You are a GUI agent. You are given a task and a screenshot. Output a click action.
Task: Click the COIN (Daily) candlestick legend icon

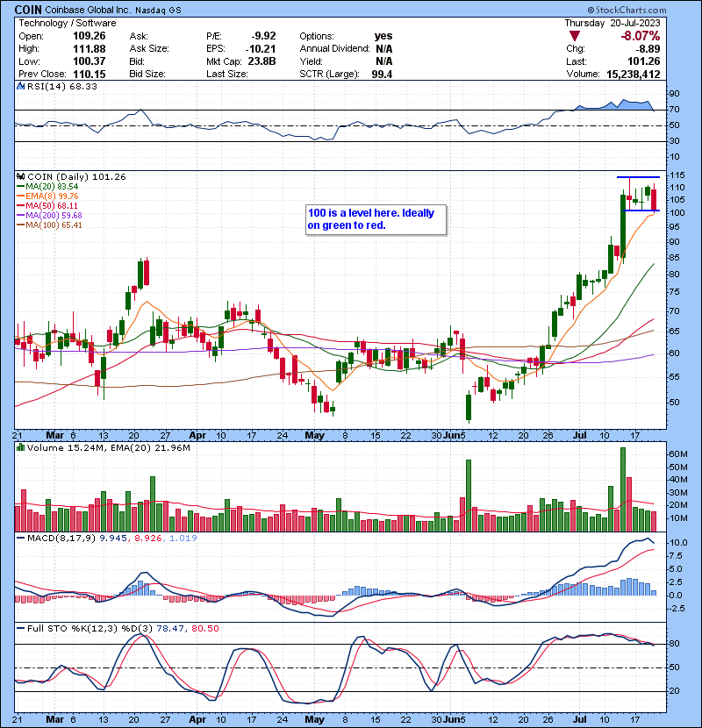point(20,176)
